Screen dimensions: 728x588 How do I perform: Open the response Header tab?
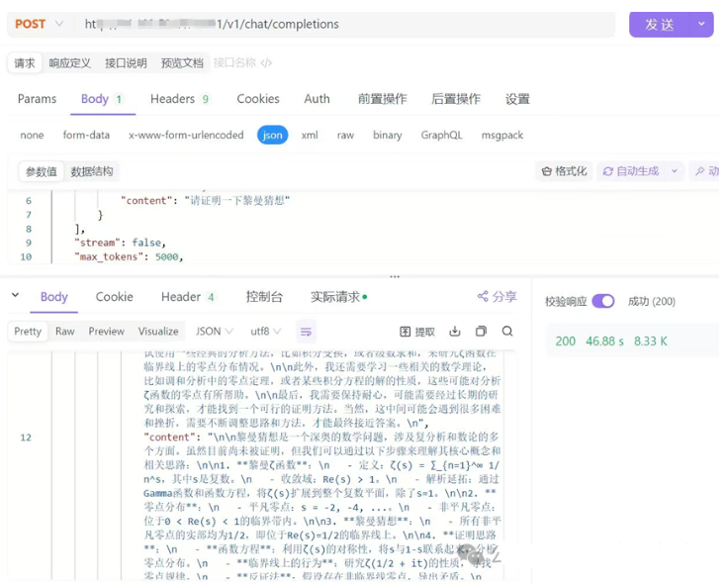pos(188,297)
